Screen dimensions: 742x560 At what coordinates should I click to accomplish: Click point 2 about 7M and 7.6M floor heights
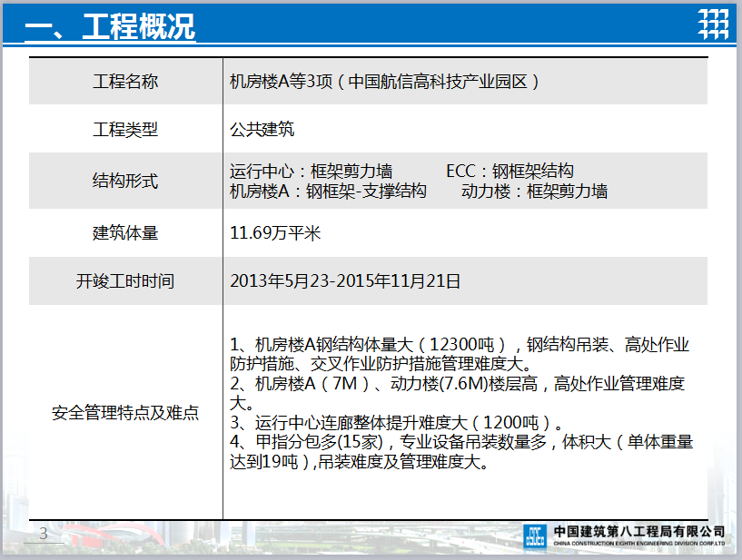458,393
